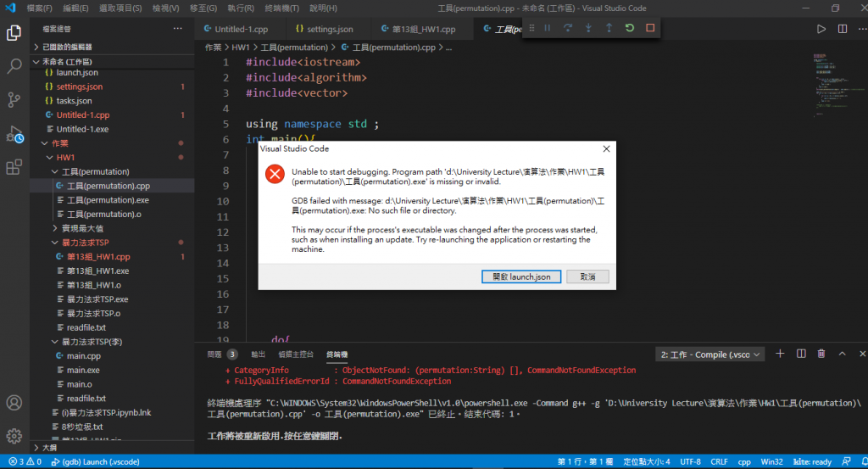Restart the debug session

pos(630,28)
